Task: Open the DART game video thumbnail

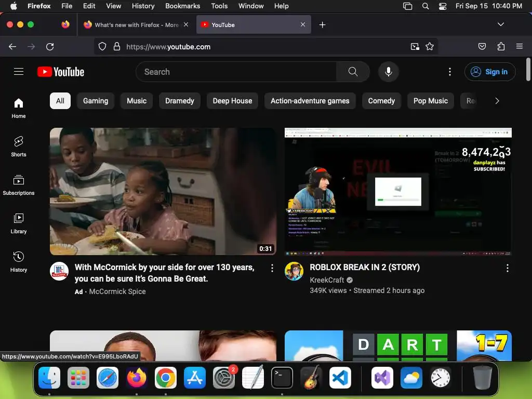Action: (x=398, y=345)
